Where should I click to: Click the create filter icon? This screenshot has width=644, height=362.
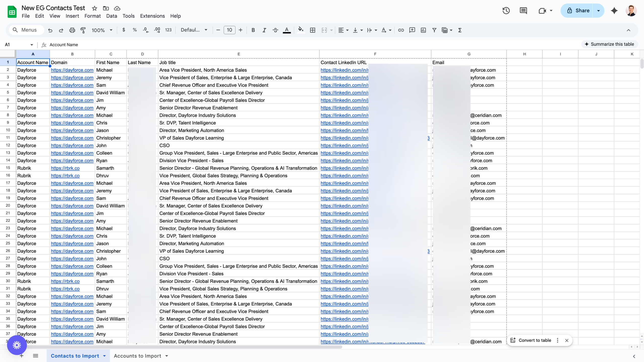coord(434,30)
